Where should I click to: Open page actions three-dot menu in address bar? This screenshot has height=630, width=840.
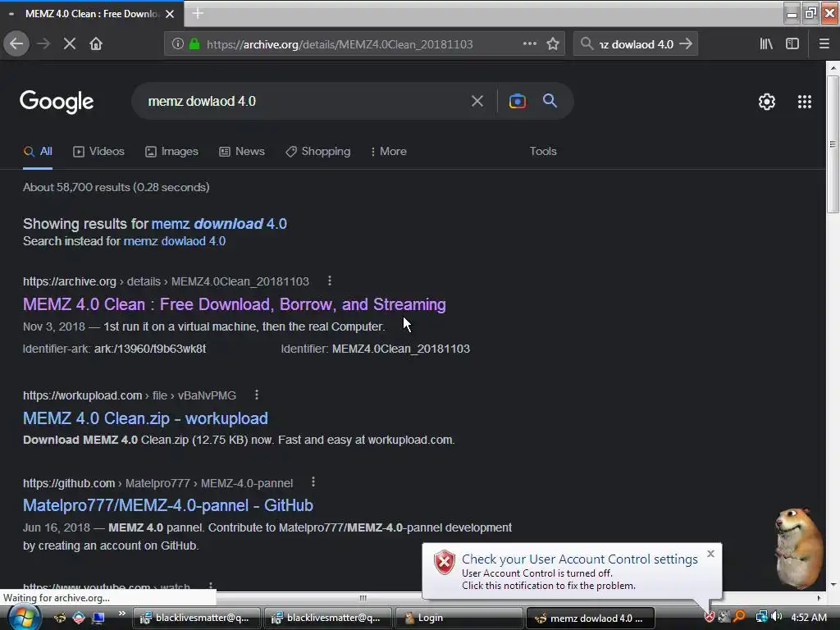(529, 44)
